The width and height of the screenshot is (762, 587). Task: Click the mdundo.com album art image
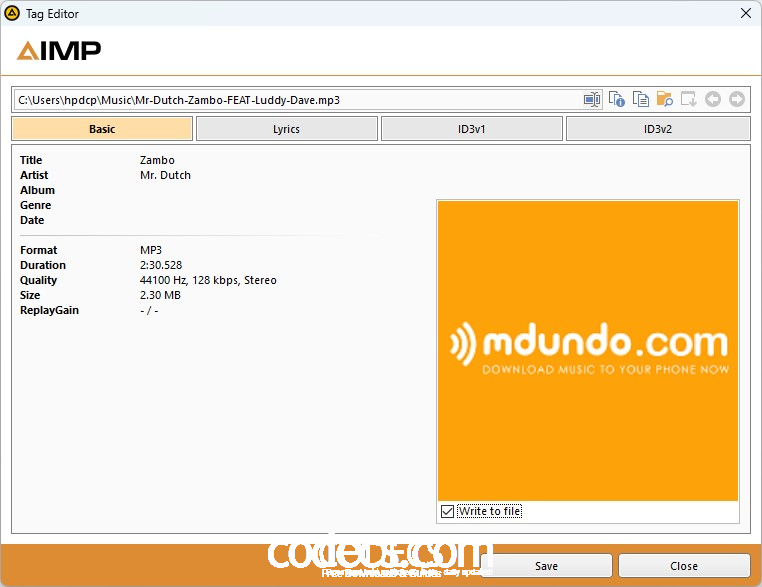click(588, 351)
